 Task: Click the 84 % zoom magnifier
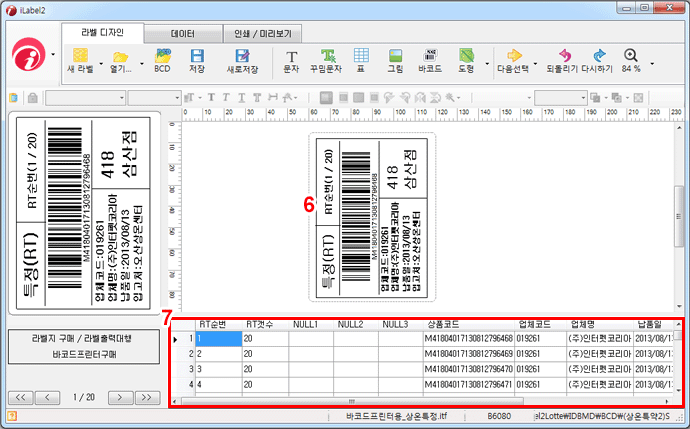[x=631, y=60]
